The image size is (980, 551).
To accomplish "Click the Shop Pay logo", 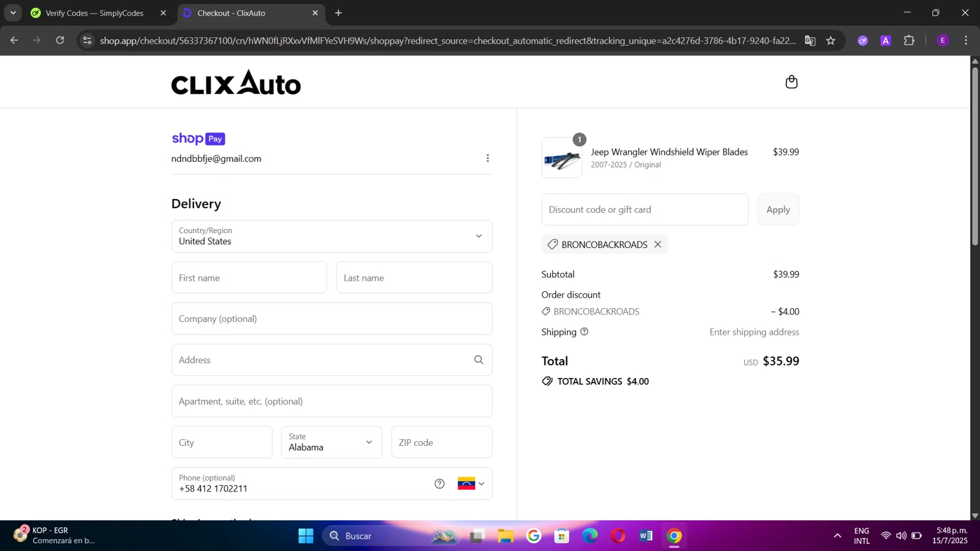I will pyautogui.click(x=198, y=138).
